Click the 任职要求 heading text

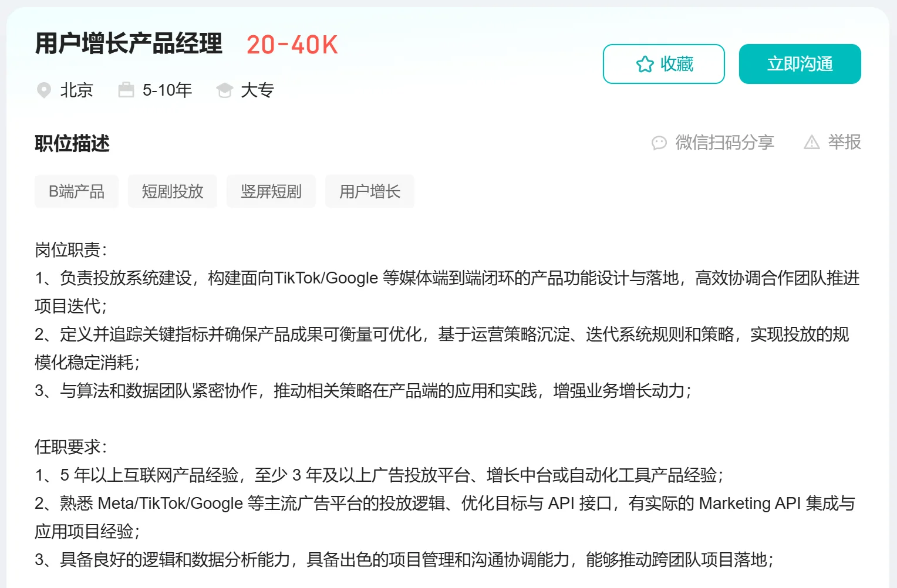point(71,447)
